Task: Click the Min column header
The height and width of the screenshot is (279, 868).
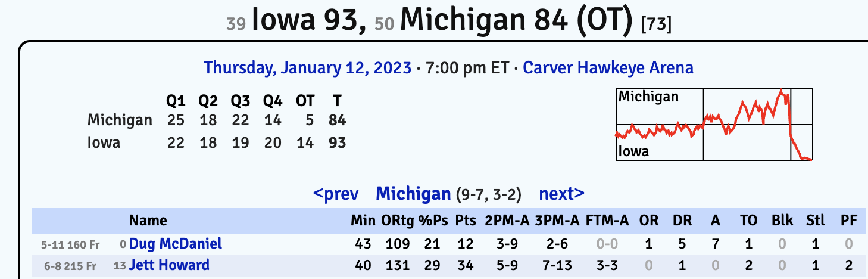Action: 362,221
